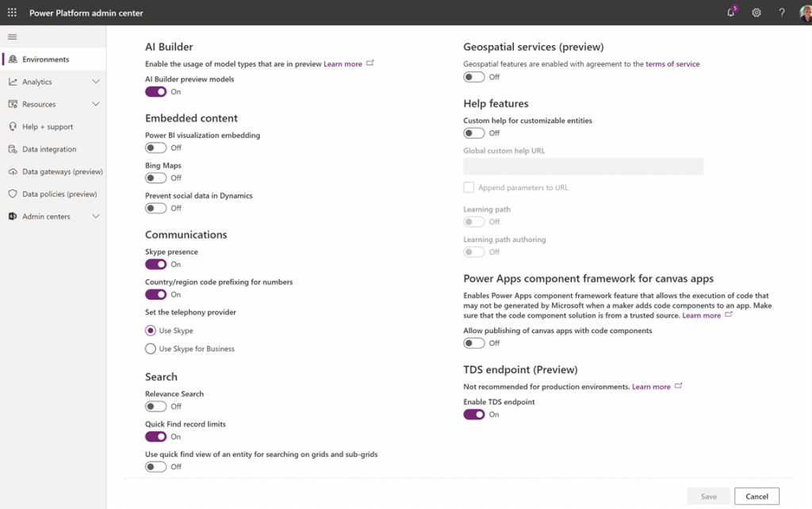Click the Help + support headset icon
Viewport: 812px width, 509px height.
coord(13,127)
